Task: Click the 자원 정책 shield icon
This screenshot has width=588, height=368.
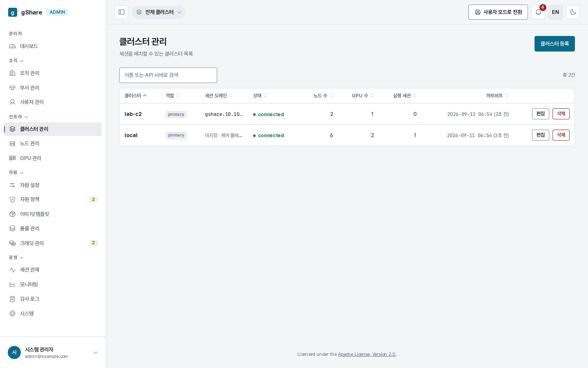Action: tap(13, 200)
